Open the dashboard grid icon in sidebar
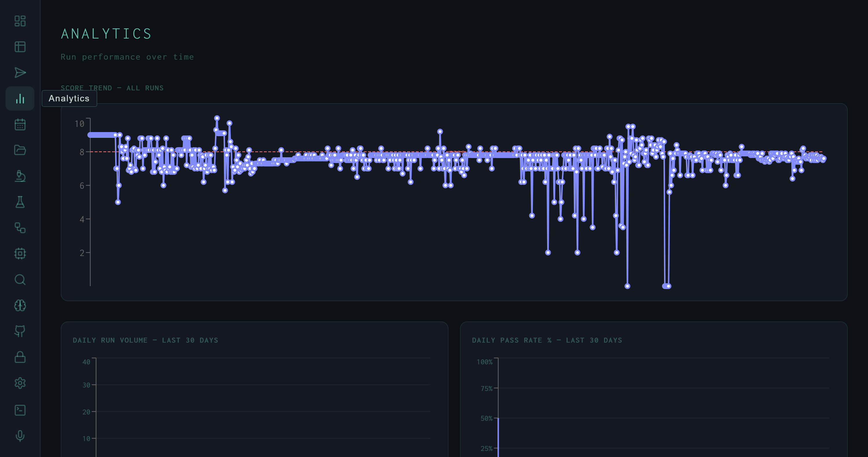 [20, 21]
